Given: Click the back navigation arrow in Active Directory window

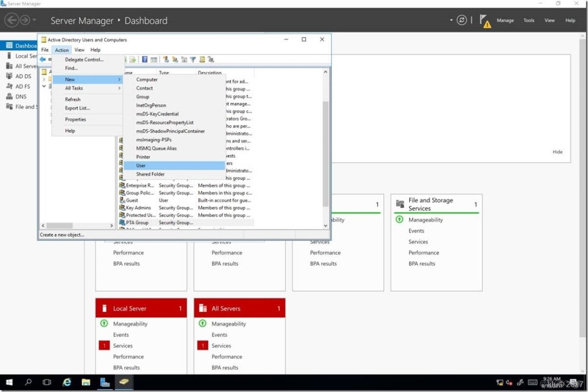Looking at the screenshot, I should [44, 59].
